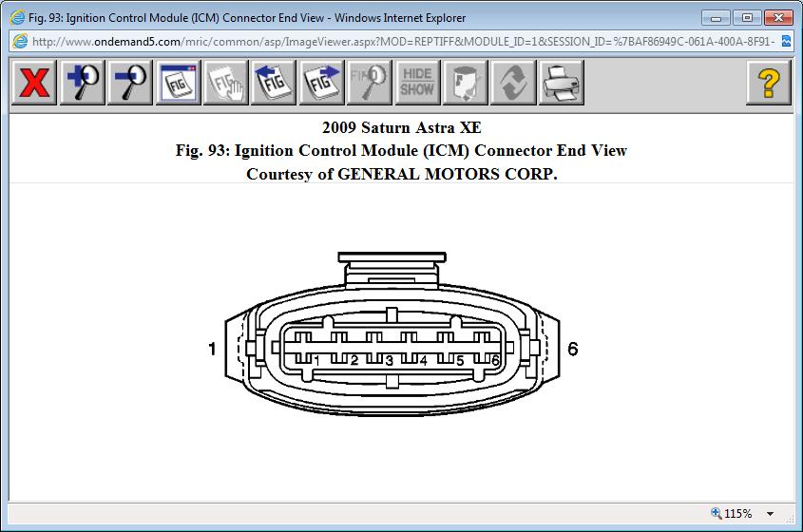Click the Find magnifier toolbar icon
803x532 pixels.
click(x=370, y=83)
